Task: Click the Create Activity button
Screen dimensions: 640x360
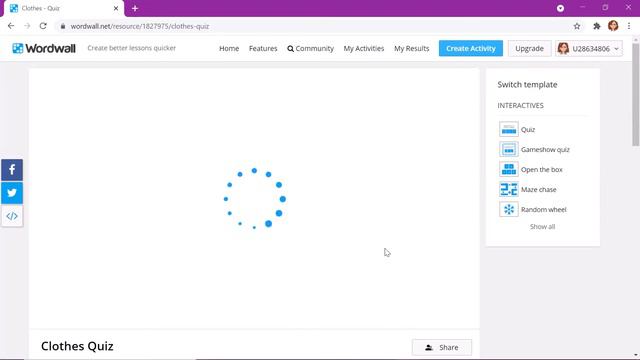Action: click(471, 48)
